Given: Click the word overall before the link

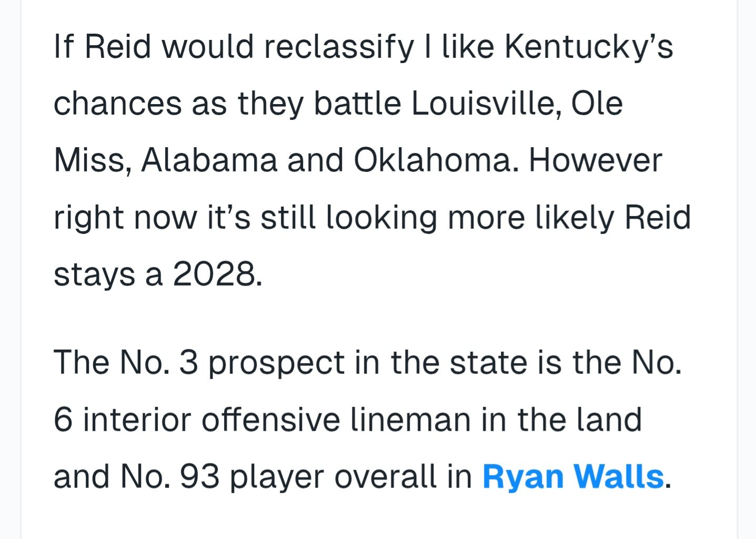Looking at the screenshot, I should tap(386, 476).
